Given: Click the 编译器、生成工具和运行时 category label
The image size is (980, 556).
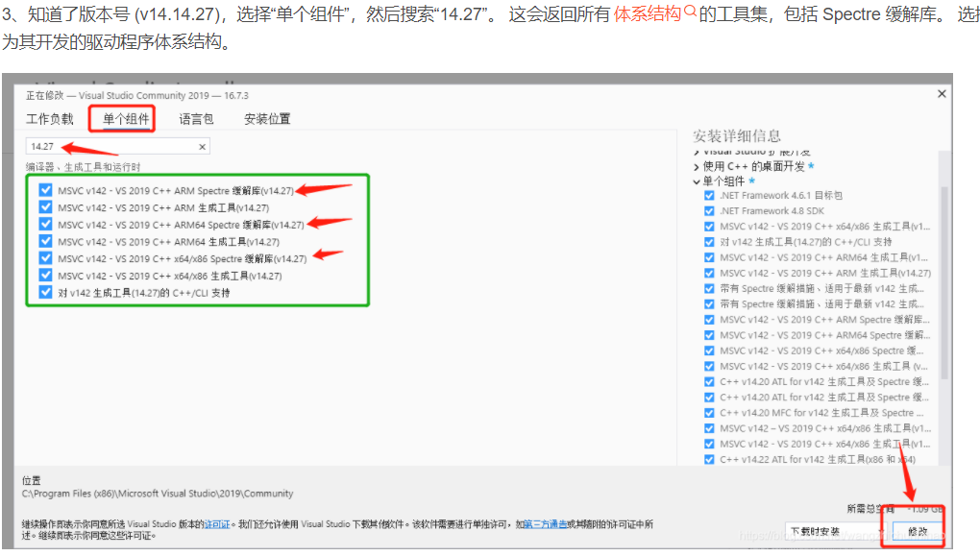Looking at the screenshot, I should [x=84, y=167].
